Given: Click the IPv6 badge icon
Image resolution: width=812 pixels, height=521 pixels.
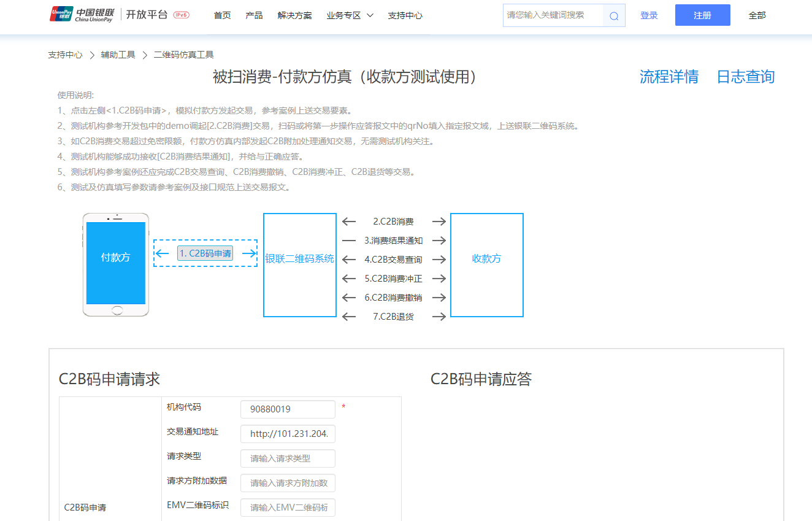Looking at the screenshot, I should (x=182, y=15).
